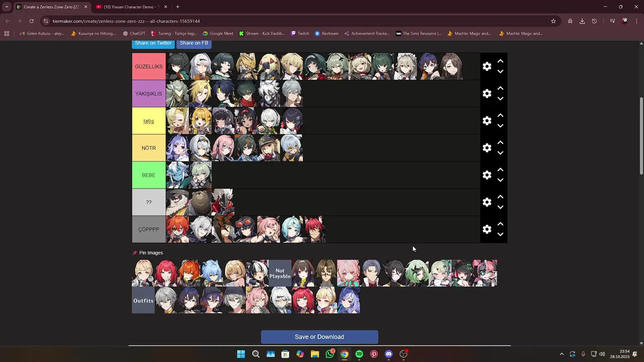Screen dimensions: 644x362
Task: Open WhatsApp from the taskbar
Action: tap(330, 354)
